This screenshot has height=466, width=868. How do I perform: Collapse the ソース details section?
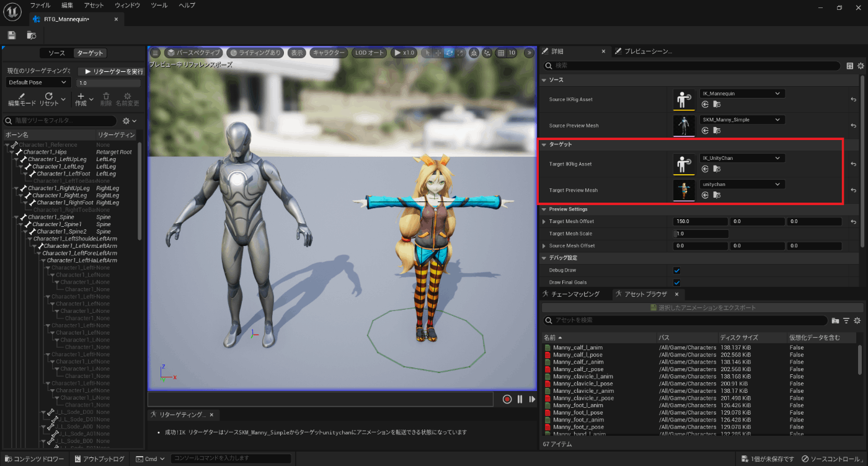coord(544,80)
